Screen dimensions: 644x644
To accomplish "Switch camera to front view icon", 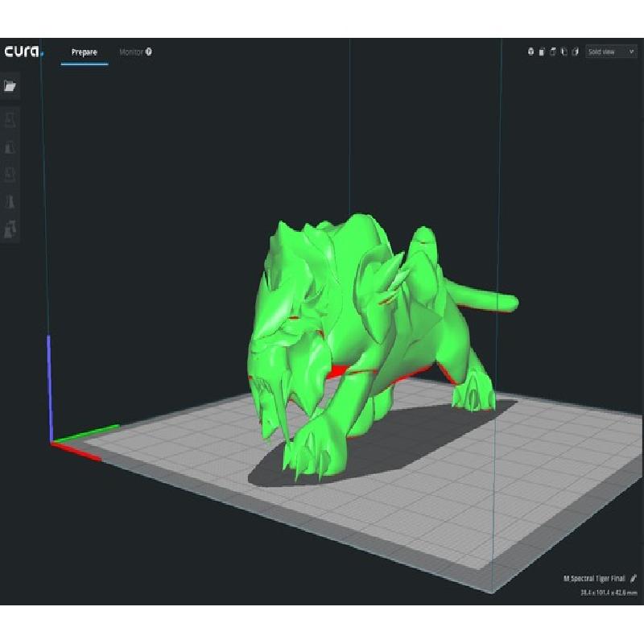I will [542, 52].
